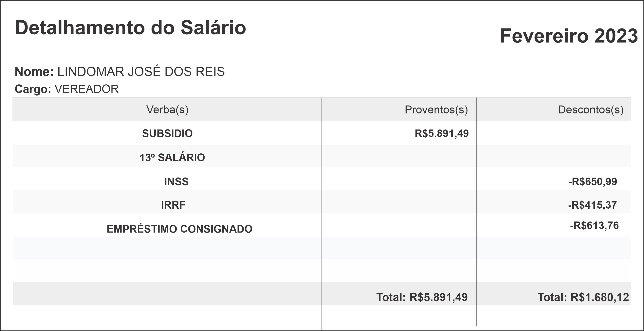The height and width of the screenshot is (331, 644).
Task: Click the IRRF row label
Action: pos(173,205)
